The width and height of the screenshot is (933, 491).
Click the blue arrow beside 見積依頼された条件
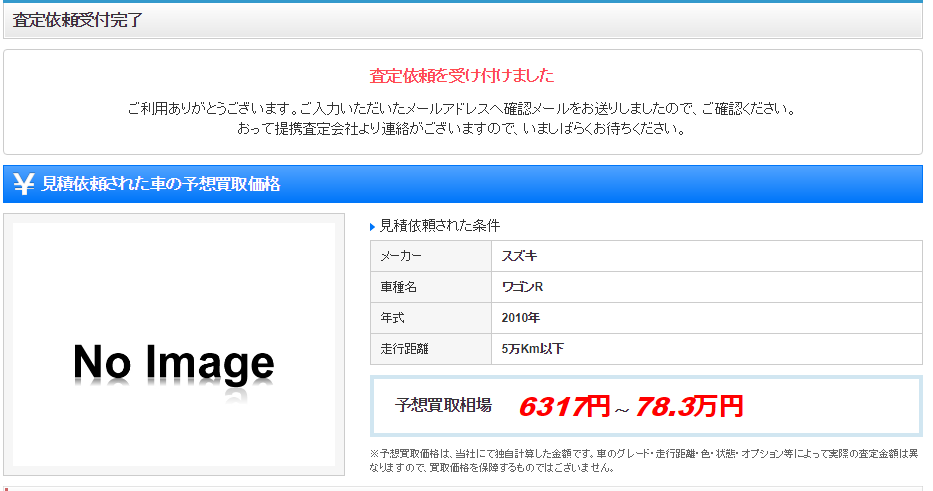[373, 227]
